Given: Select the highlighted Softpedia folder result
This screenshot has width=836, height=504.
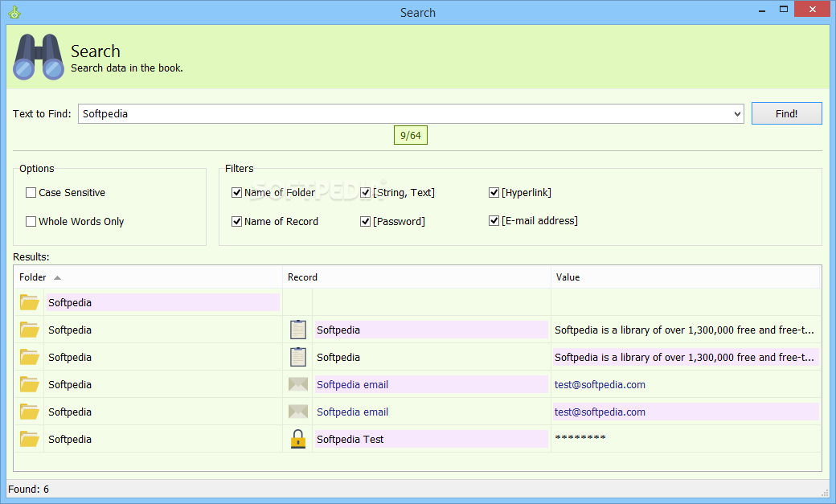Looking at the screenshot, I should tap(163, 302).
